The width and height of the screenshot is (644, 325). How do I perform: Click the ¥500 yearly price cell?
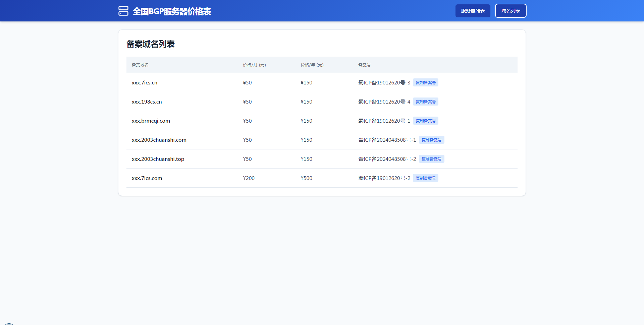click(x=306, y=178)
